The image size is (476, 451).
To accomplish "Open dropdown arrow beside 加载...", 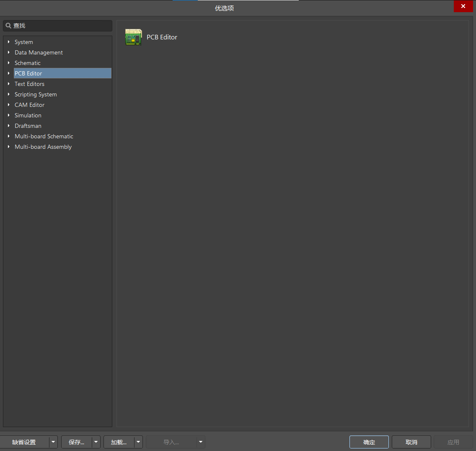I will [138, 442].
